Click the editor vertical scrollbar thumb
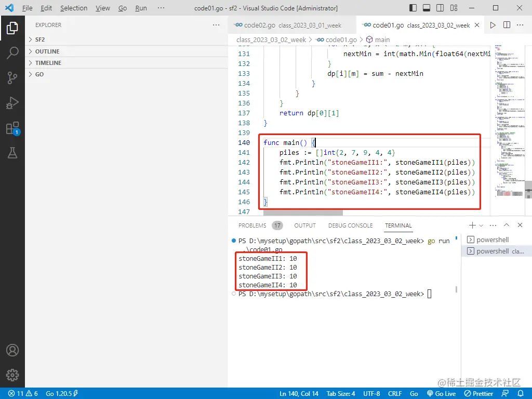The height and width of the screenshot is (399, 532). tap(528, 190)
